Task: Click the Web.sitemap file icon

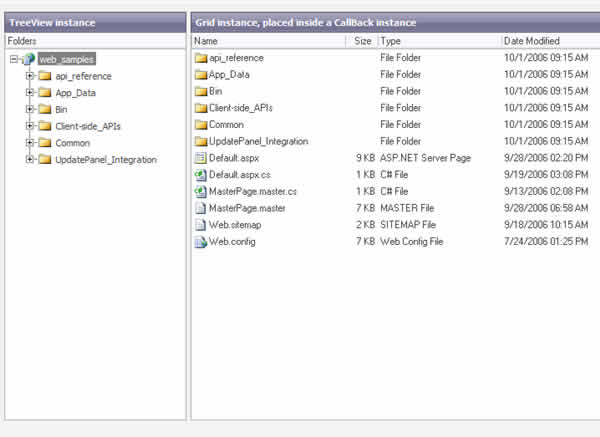Action: 200,225
